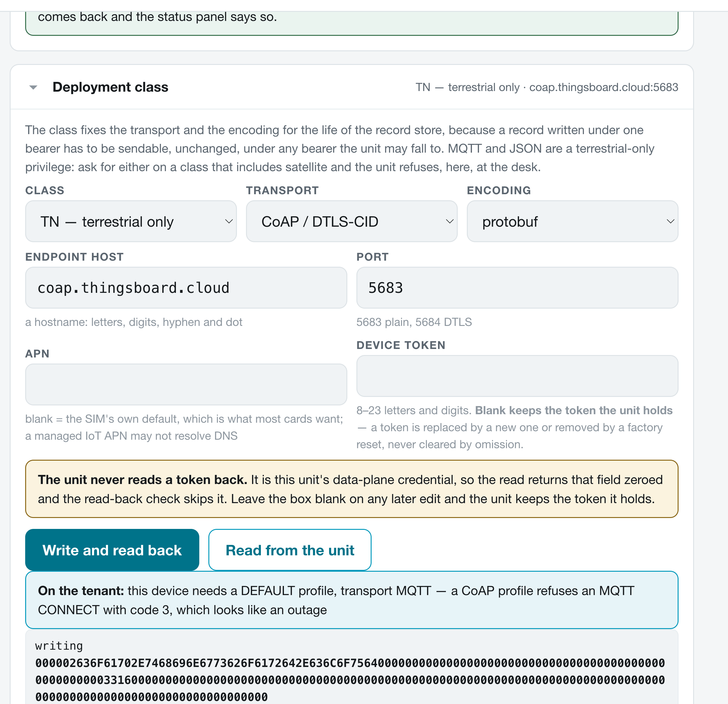Click the Transport dropdown chevron arrow

(x=450, y=222)
